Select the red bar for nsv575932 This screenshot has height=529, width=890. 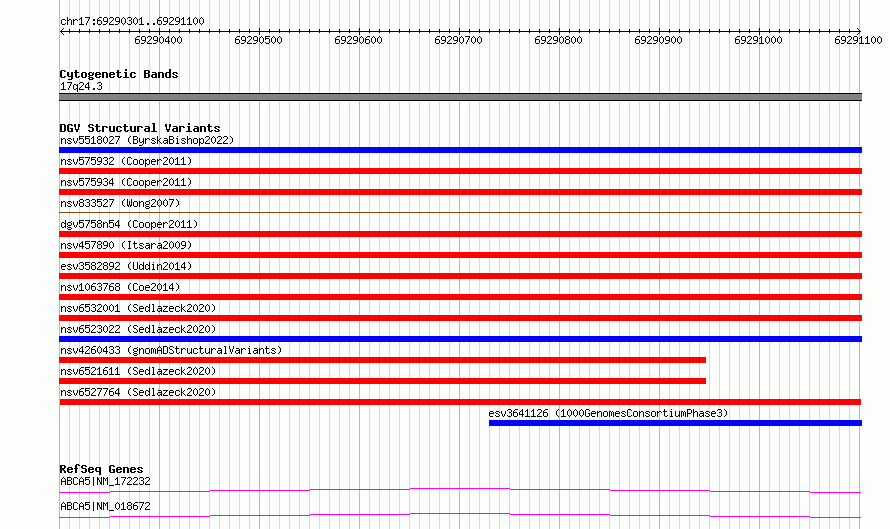[460, 171]
